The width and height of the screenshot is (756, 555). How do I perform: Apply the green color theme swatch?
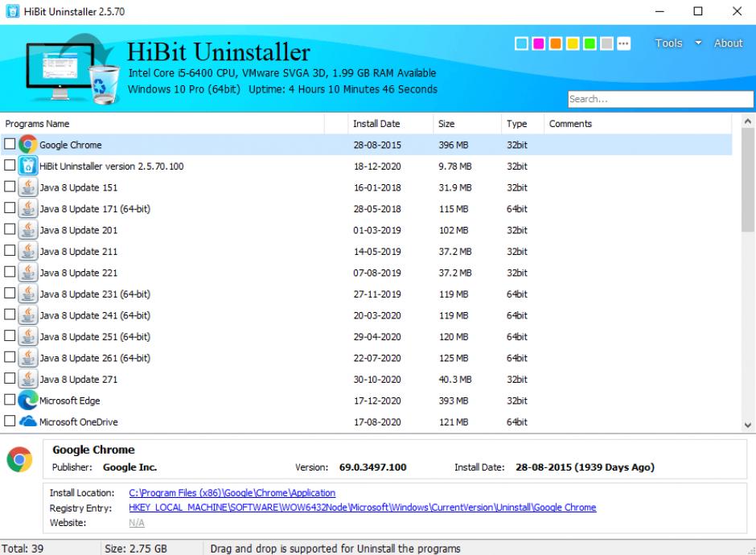coord(590,43)
